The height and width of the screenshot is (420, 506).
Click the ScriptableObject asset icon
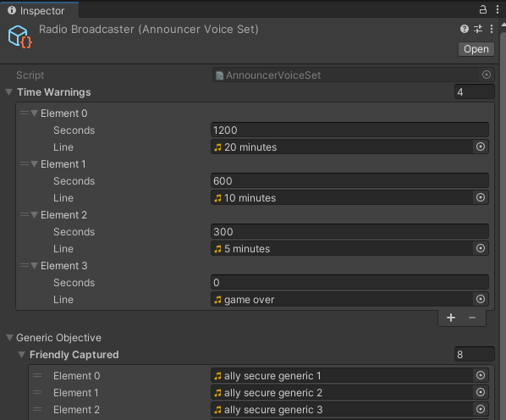point(20,36)
